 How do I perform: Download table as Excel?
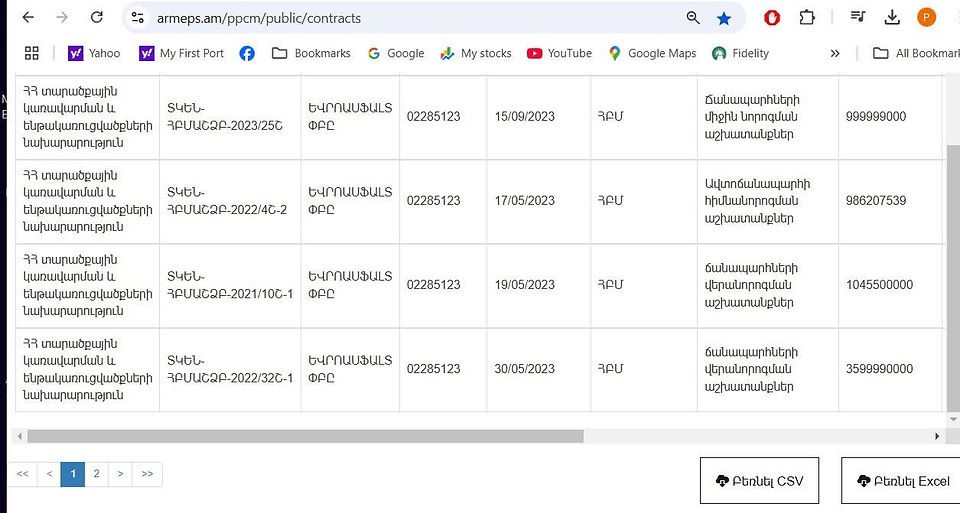tap(901, 481)
